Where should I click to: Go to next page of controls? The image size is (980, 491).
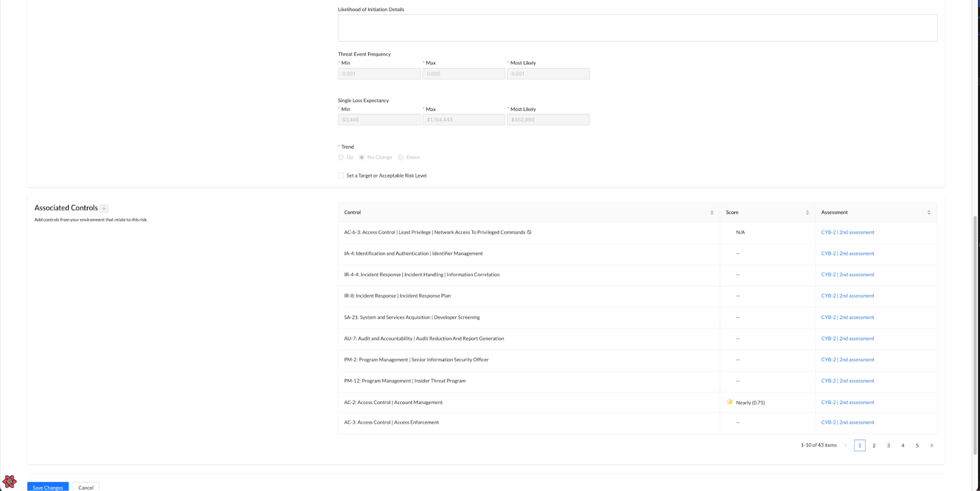click(x=932, y=446)
